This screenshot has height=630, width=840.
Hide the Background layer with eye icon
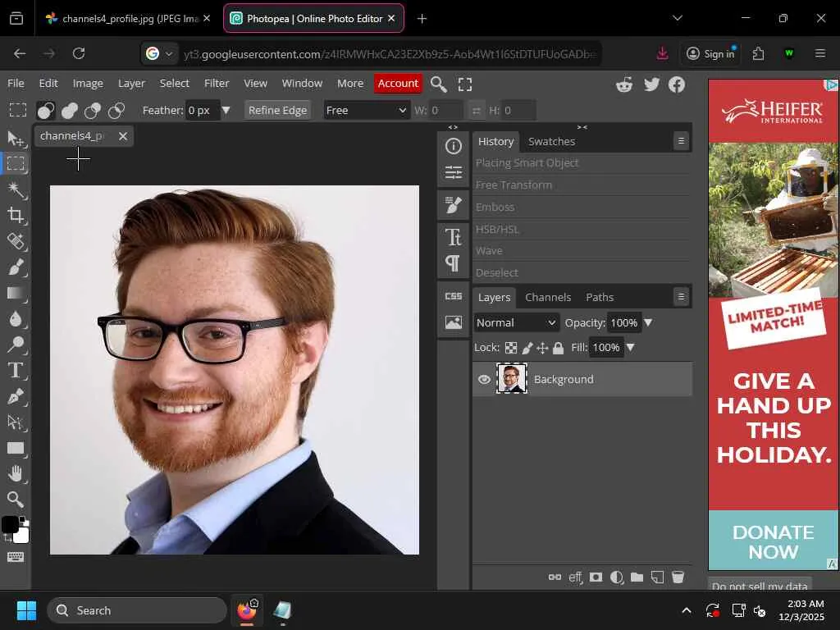(484, 379)
